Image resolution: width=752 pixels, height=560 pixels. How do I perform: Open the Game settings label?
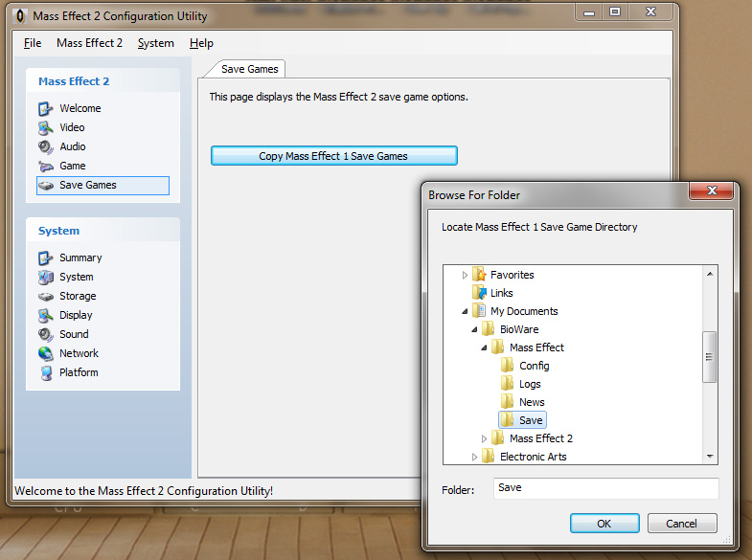tap(73, 166)
